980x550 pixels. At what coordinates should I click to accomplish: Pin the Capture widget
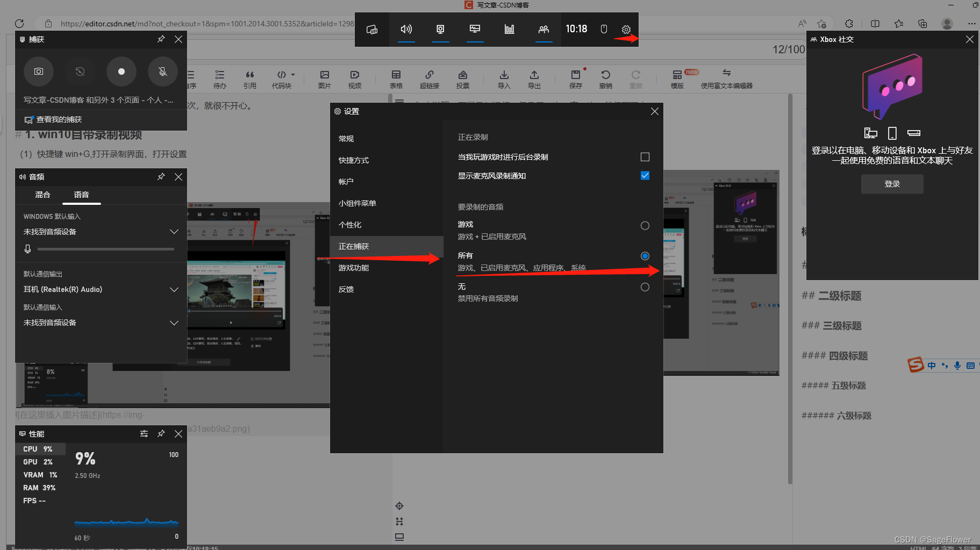[x=161, y=39]
